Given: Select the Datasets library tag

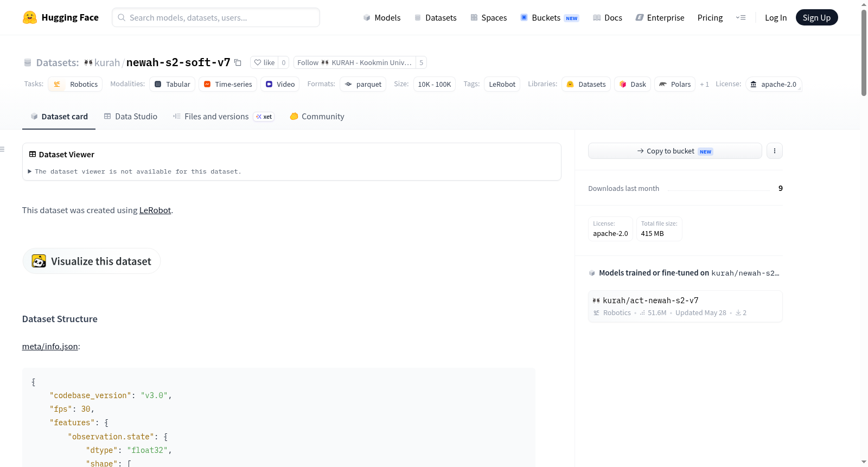Looking at the screenshot, I should [x=586, y=84].
